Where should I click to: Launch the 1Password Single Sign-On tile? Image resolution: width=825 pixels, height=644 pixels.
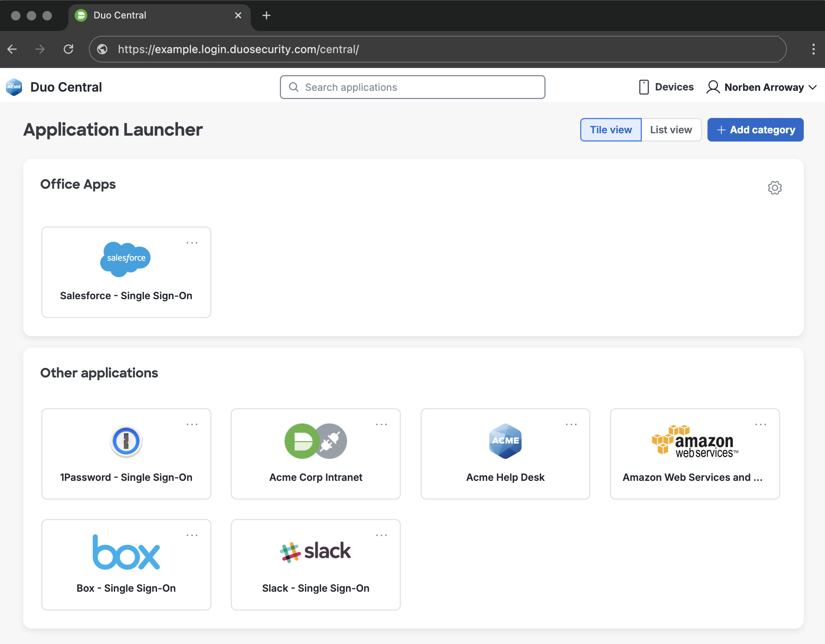[126, 454]
